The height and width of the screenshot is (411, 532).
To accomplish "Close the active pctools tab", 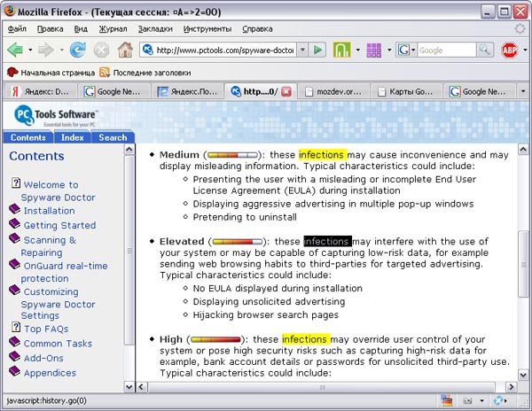I will (286, 90).
